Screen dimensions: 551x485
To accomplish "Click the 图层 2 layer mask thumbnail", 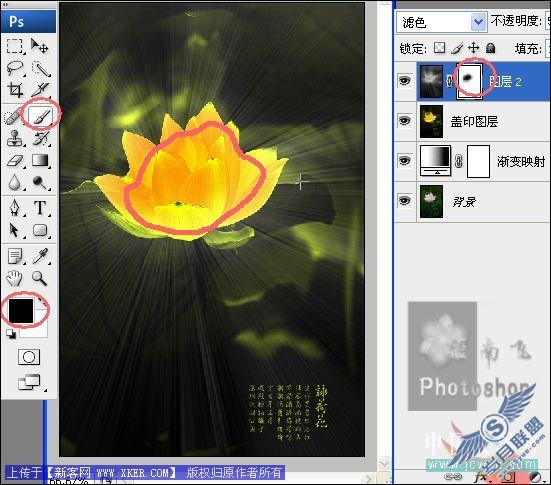I will coord(469,81).
